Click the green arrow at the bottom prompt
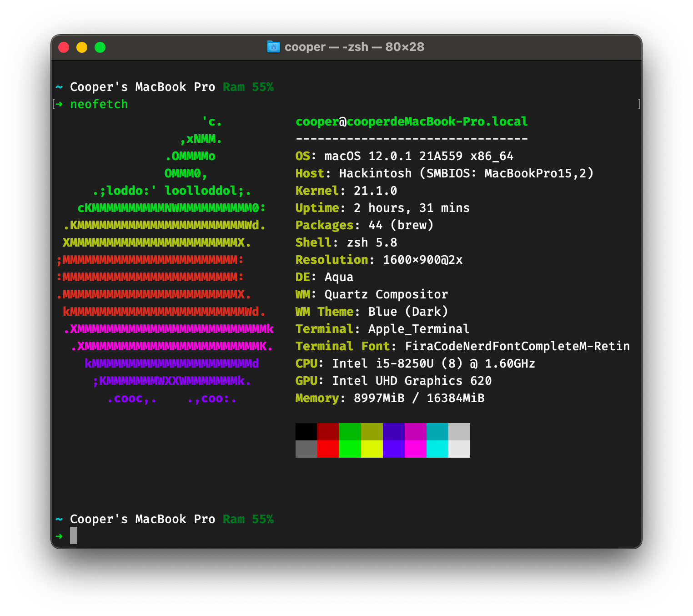The height and width of the screenshot is (616, 693). [60, 536]
